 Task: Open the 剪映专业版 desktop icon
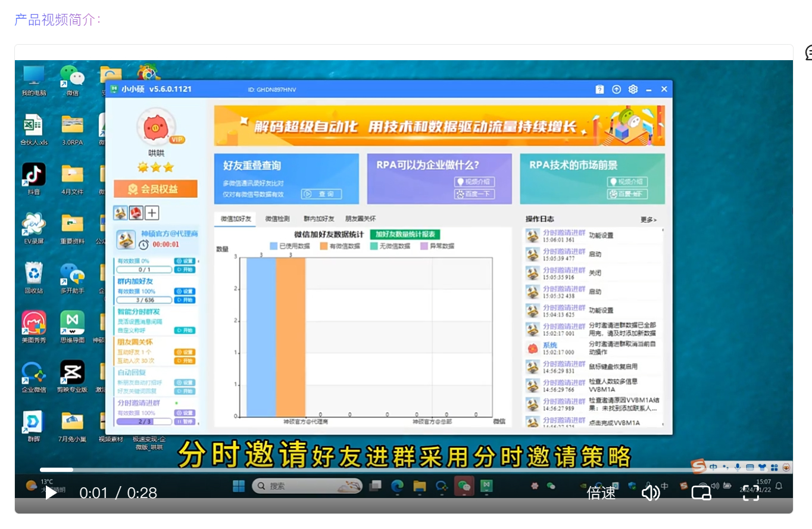[x=72, y=376]
